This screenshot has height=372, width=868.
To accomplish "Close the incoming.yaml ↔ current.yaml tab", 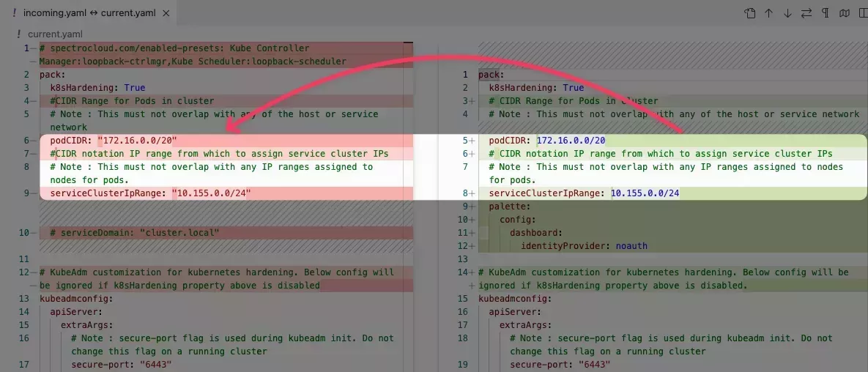I will pos(166,12).
